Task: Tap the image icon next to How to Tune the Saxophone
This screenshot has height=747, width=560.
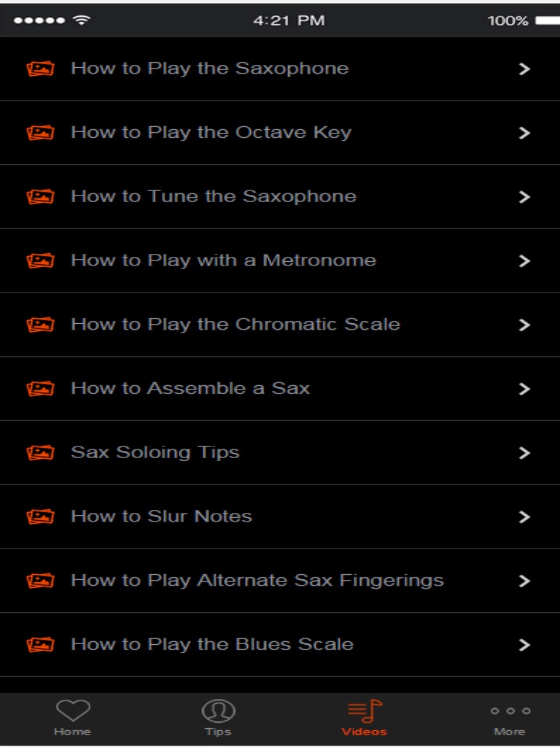Action: coord(40,197)
